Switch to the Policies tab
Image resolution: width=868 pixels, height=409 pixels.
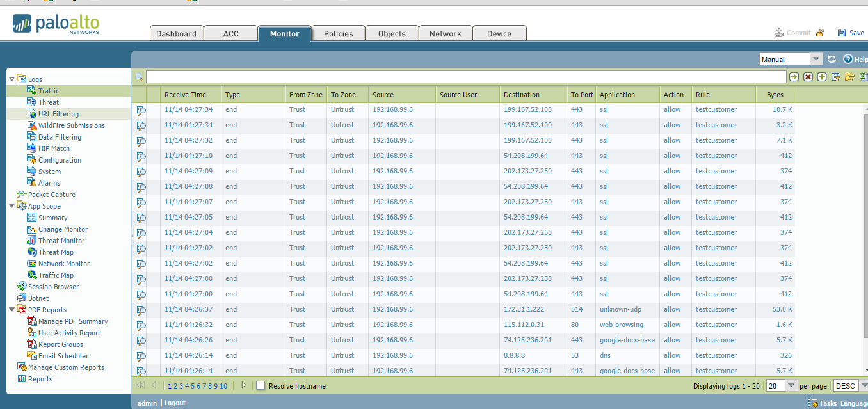point(338,34)
